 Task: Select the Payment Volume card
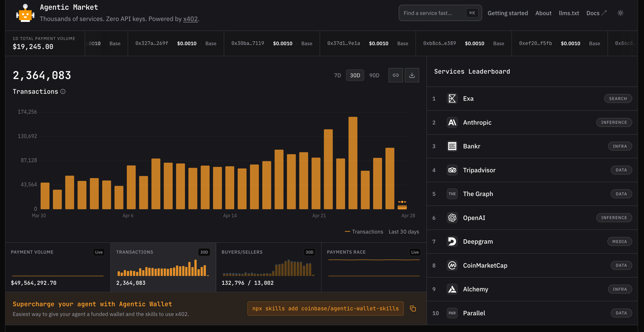tap(58, 267)
